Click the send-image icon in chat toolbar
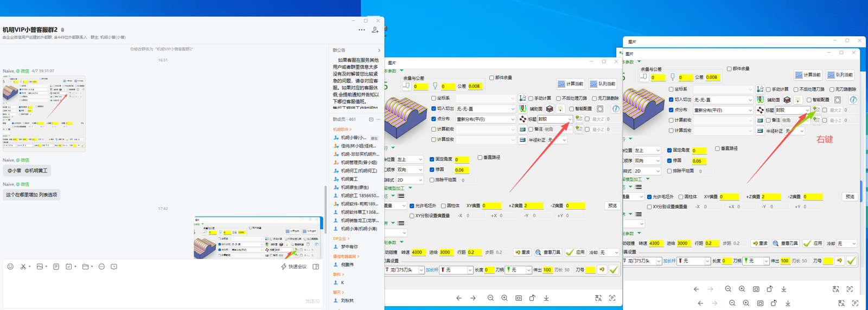The image size is (868, 310). pyautogui.click(x=40, y=267)
